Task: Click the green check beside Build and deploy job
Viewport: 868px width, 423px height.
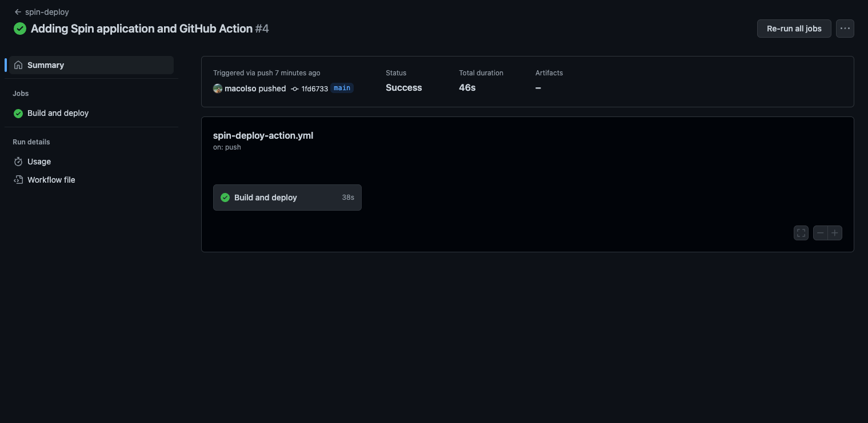Action: pyautogui.click(x=18, y=113)
